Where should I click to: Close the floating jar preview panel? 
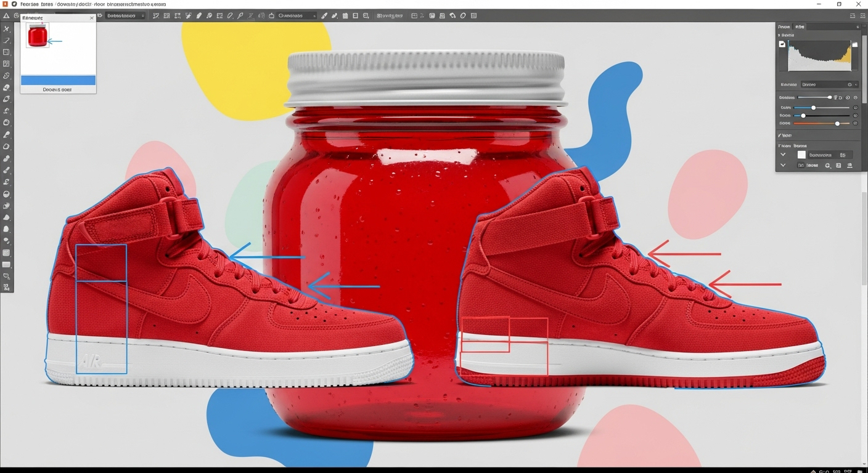(92, 18)
